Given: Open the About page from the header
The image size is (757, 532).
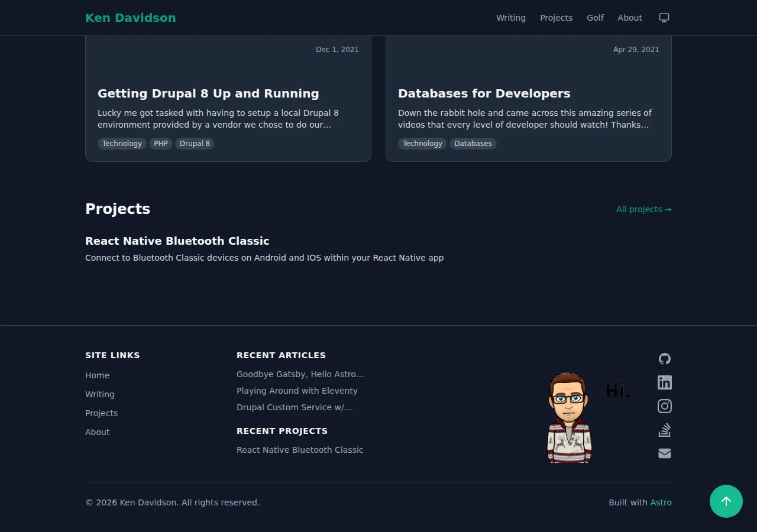Looking at the screenshot, I should click(x=629, y=18).
